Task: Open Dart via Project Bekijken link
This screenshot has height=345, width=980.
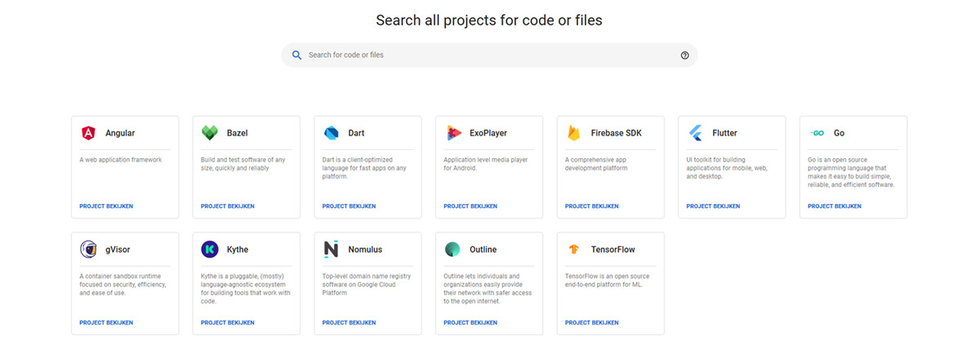Action: pos(349,206)
